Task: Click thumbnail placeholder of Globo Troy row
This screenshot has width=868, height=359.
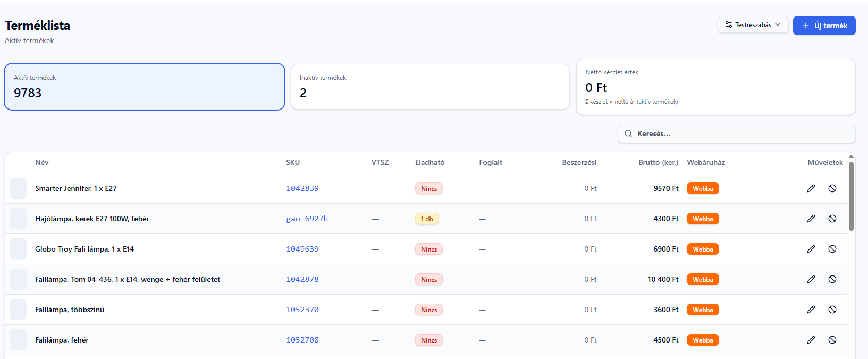Action: tap(18, 249)
